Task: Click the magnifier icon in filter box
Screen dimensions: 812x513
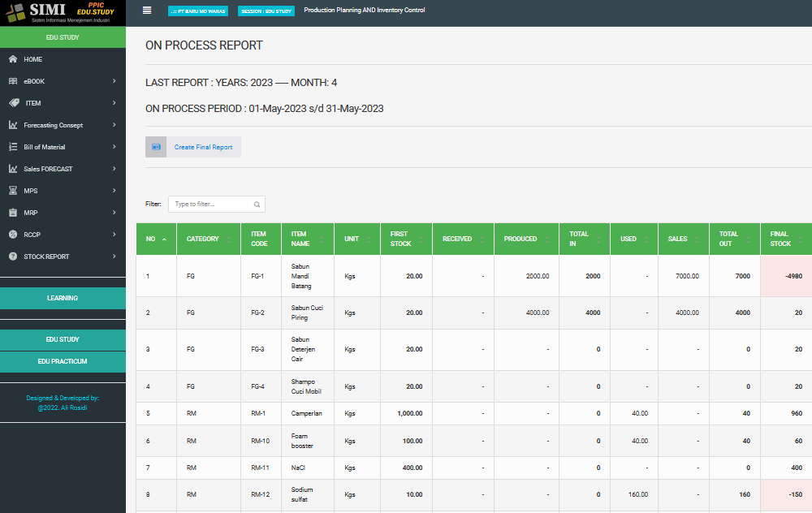Action: [x=257, y=205]
